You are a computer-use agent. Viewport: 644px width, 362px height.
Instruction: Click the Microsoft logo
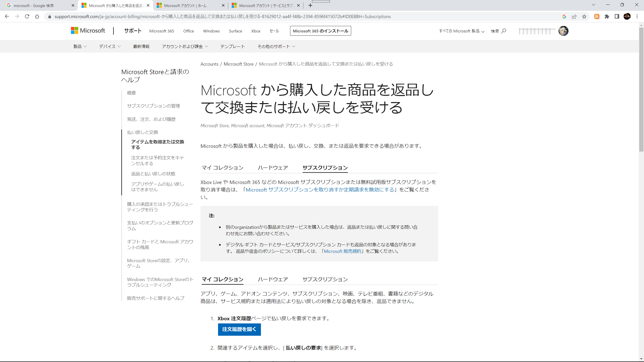click(88, 31)
